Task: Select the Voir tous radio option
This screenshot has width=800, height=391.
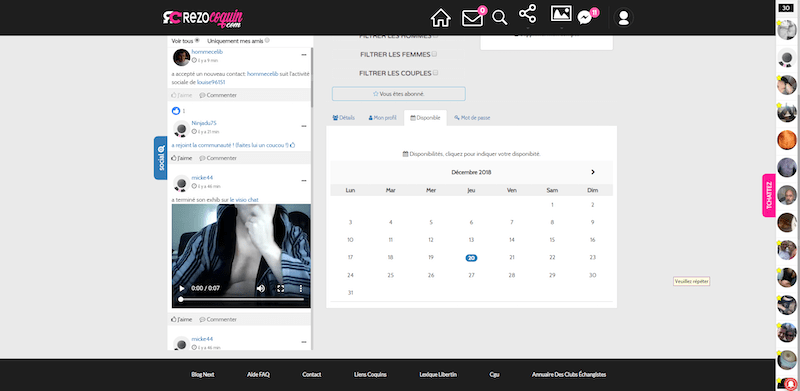Action: point(197,41)
